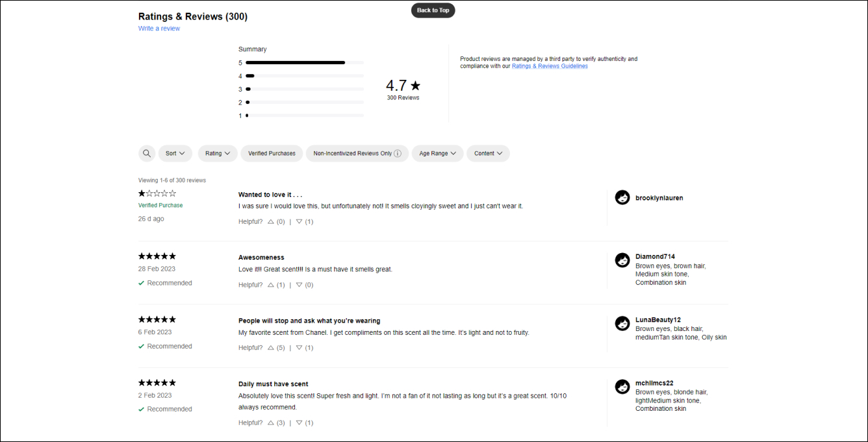This screenshot has width=868, height=442.
Task: Click review title 'Daily must have scent'
Action: (x=274, y=384)
